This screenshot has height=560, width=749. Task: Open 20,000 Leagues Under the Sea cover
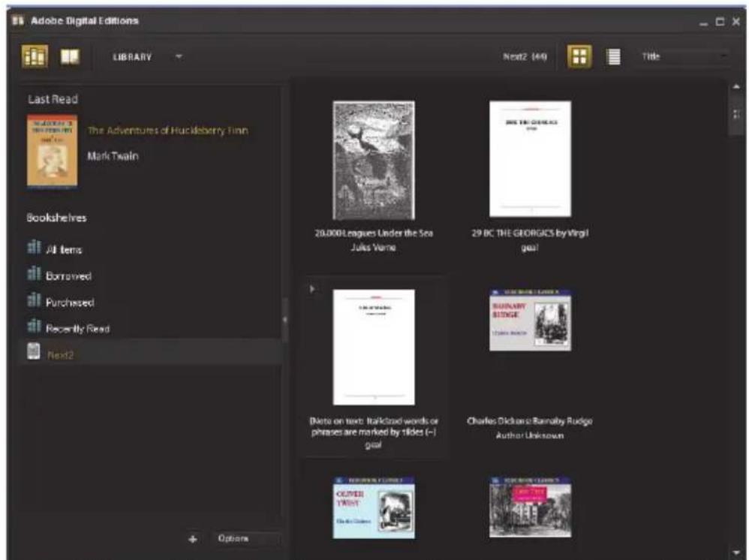pyautogui.click(x=374, y=160)
